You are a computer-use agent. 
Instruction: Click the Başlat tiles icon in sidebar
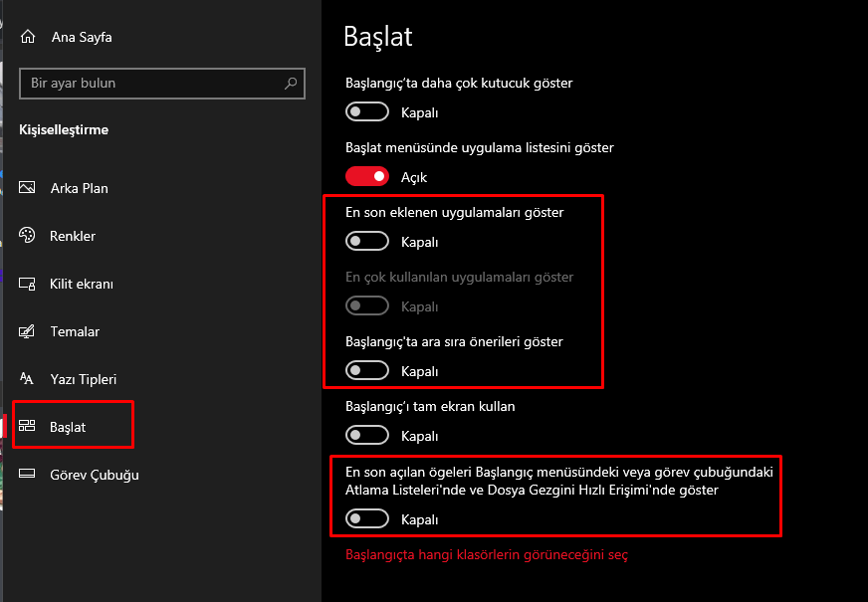click(27, 425)
